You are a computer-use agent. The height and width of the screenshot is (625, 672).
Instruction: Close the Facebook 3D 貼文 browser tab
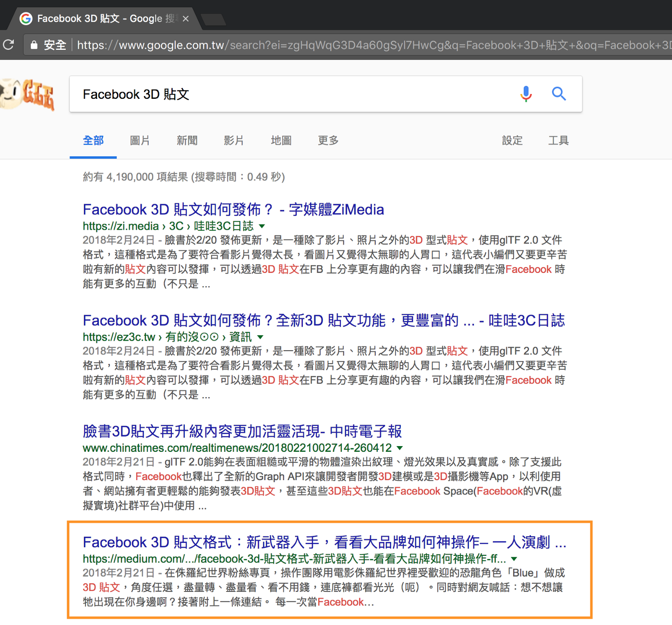(x=185, y=19)
